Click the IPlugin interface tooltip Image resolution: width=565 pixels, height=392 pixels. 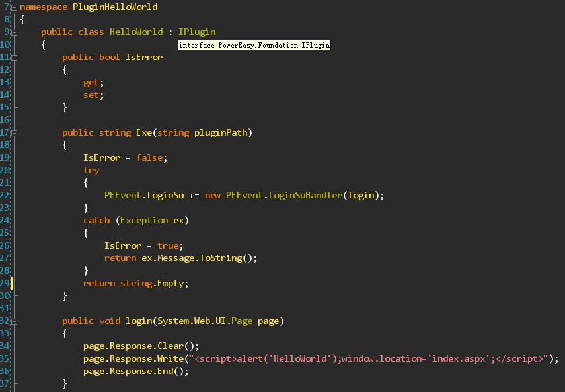coord(254,45)
